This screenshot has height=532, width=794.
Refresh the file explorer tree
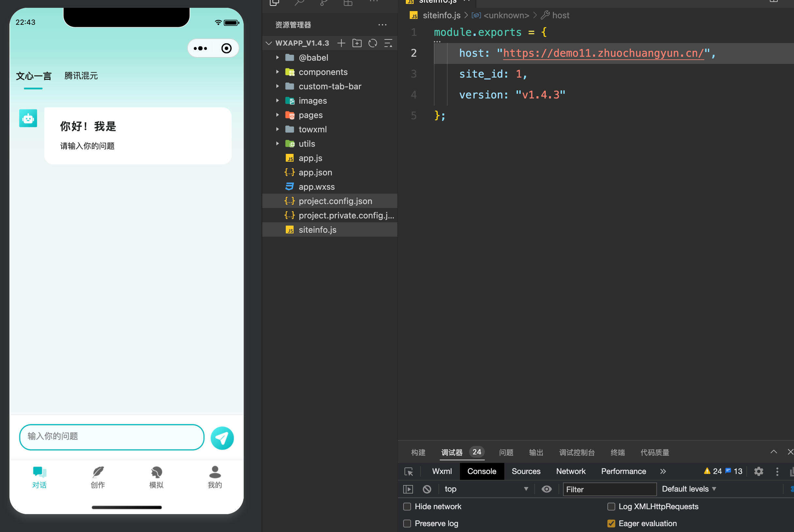click(x=373, y=43)
